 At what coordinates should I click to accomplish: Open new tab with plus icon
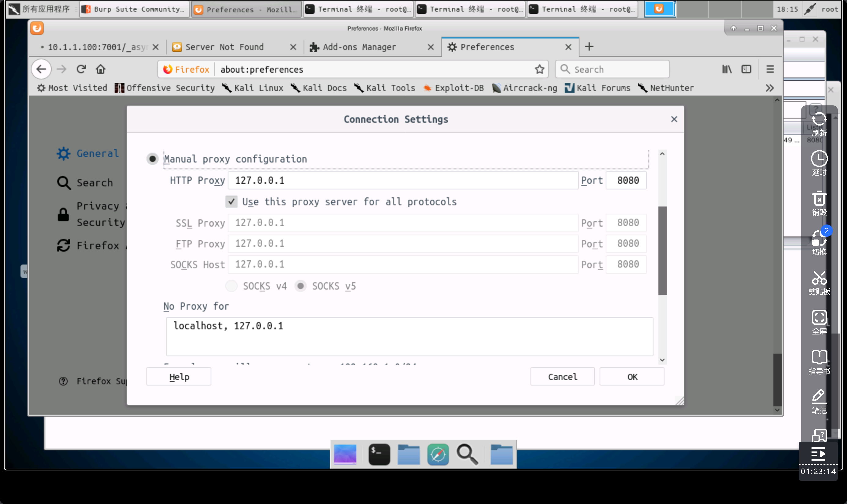click(589, 47)
